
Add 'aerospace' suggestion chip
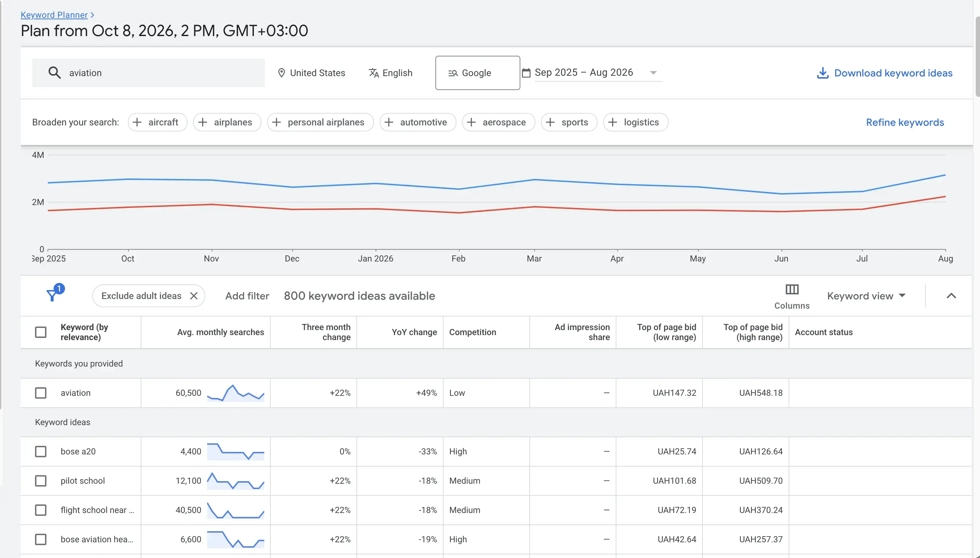click(499, 122)
